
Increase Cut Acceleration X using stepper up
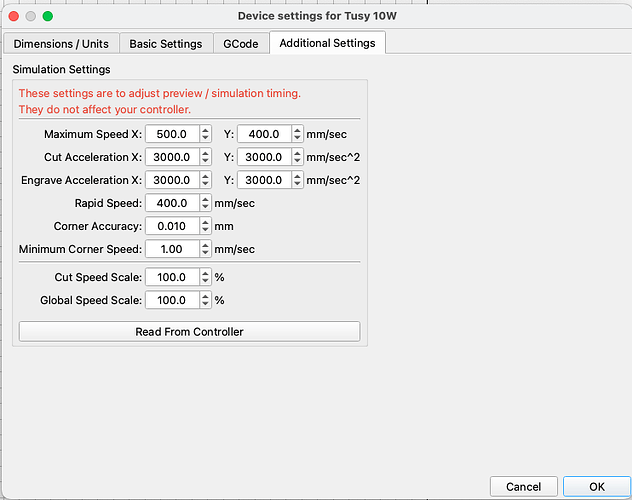205,153
